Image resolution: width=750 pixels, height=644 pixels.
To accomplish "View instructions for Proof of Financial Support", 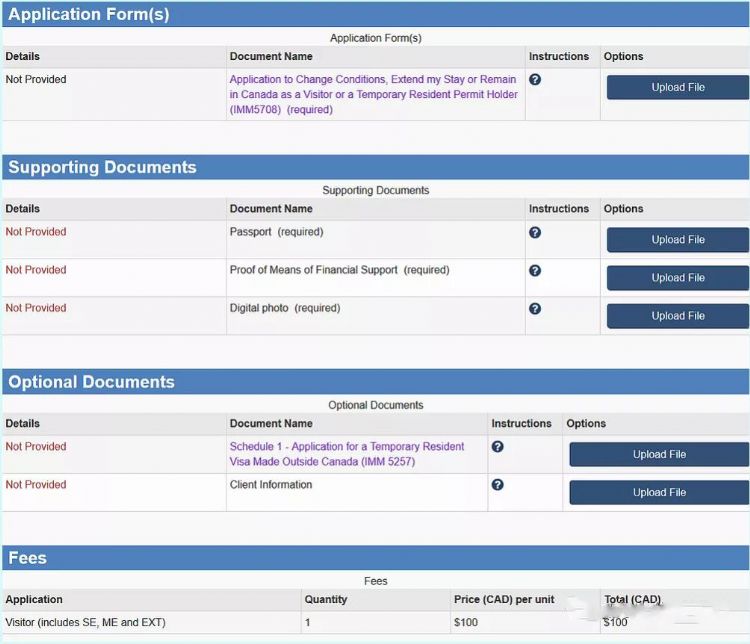I will 535,270.
